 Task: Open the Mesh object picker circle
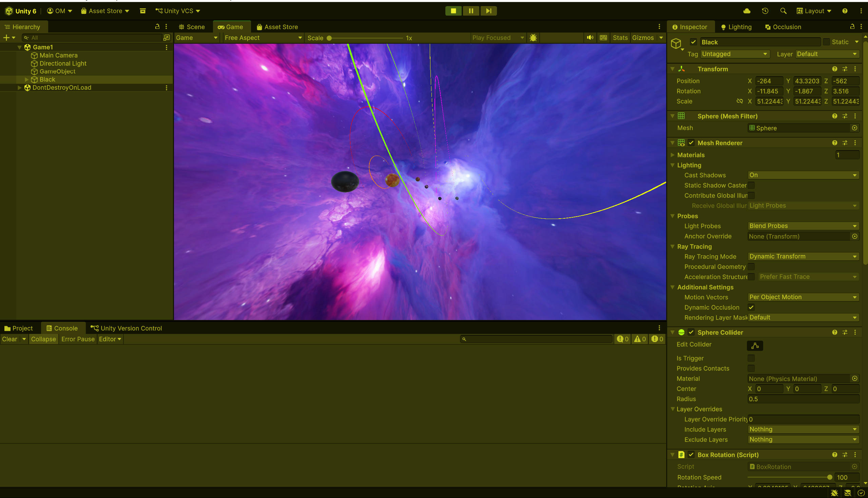point(854,128)
